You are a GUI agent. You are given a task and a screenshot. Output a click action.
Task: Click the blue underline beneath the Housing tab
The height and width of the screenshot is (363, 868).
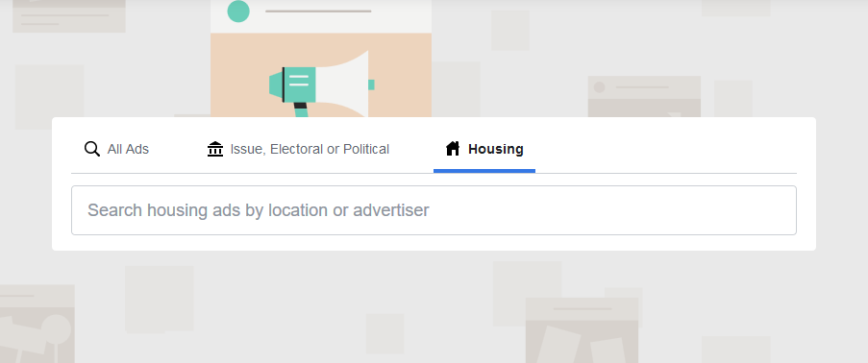point(484,171)
